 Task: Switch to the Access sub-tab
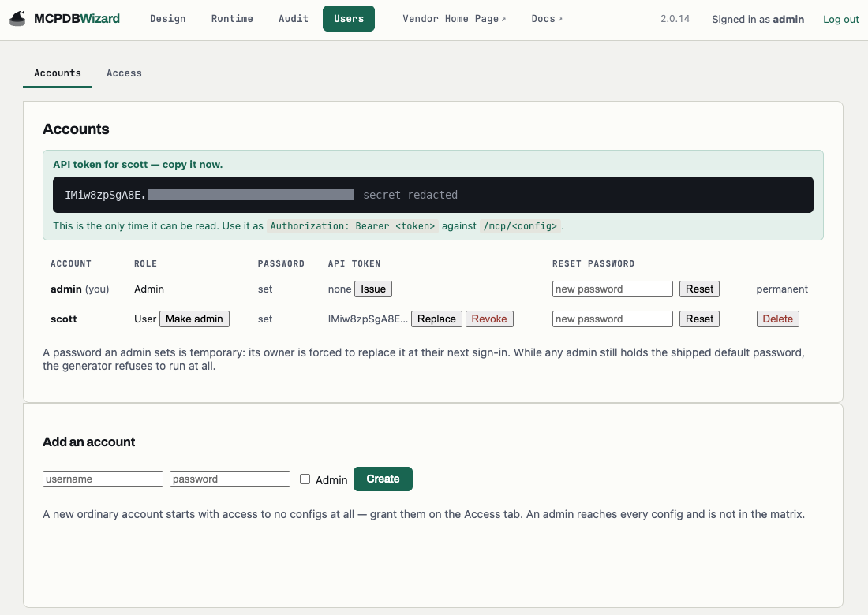(124, 73)
